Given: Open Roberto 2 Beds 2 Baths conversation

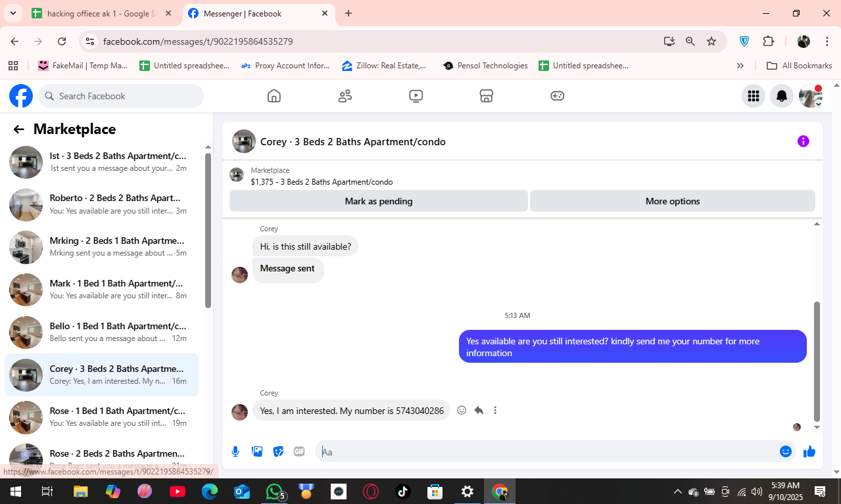Looking at the screenshot, I should [102, 204].
